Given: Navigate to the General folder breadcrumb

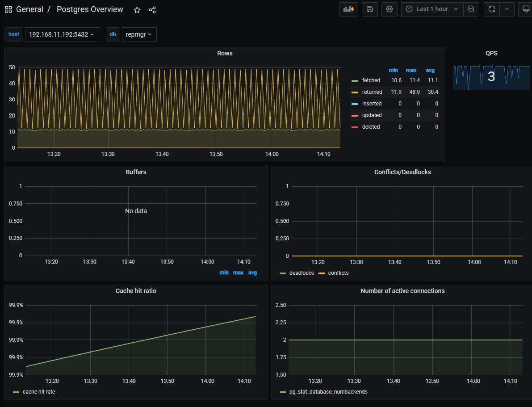Looking at the screenshot, I should [x=30, y=9].
